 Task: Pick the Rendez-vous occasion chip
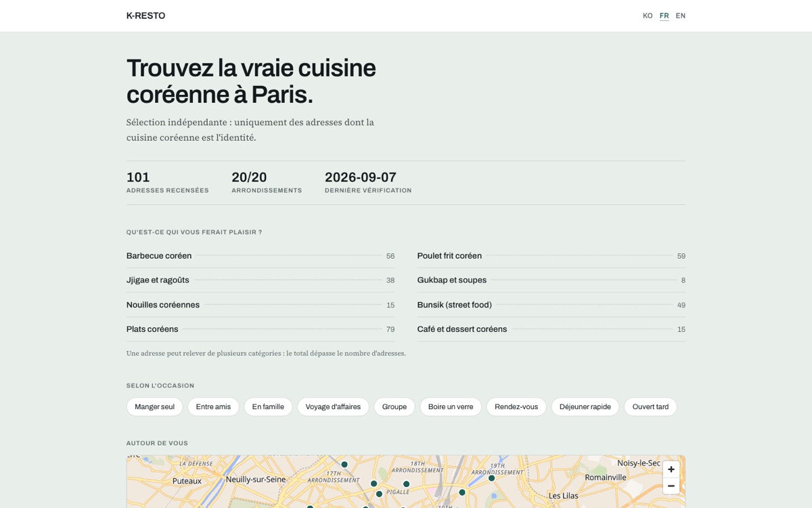pos(516,407)
